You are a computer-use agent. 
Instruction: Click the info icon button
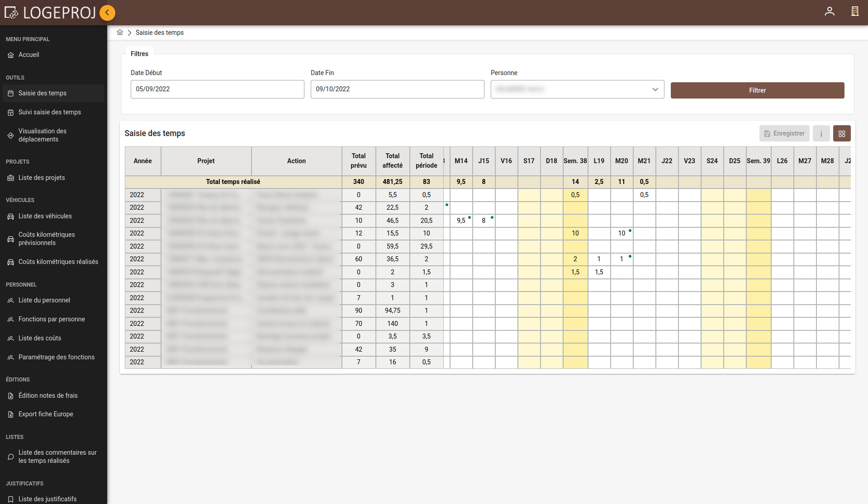coord(821,134)
